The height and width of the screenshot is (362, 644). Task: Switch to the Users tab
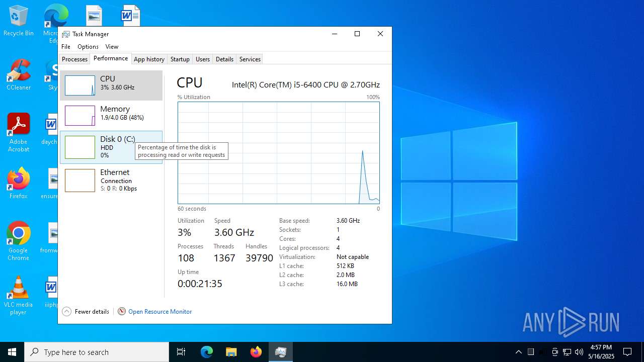point(203,59)
